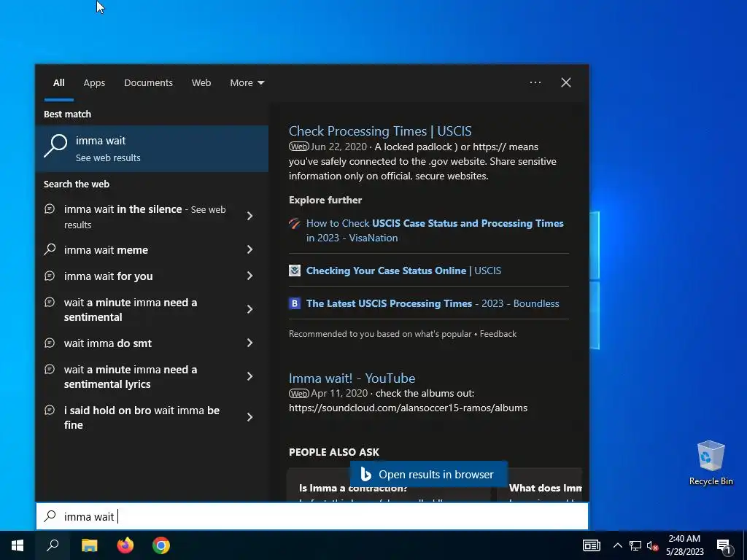The height and width of the screenshot is (560, 747).
Task: Click chat icon beside 'i said hold on bro'
Action: click(x=50, y=410)
